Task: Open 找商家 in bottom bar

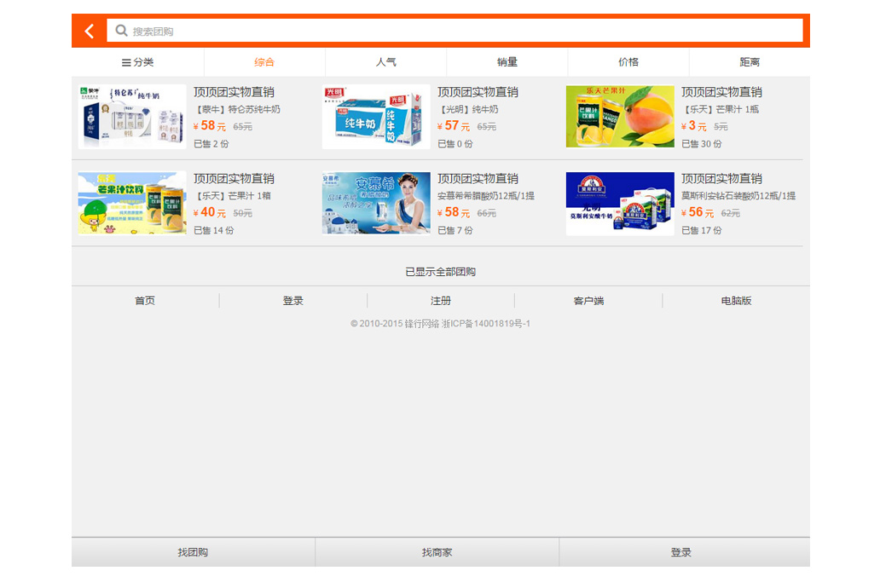Action: tap(437, 552)
